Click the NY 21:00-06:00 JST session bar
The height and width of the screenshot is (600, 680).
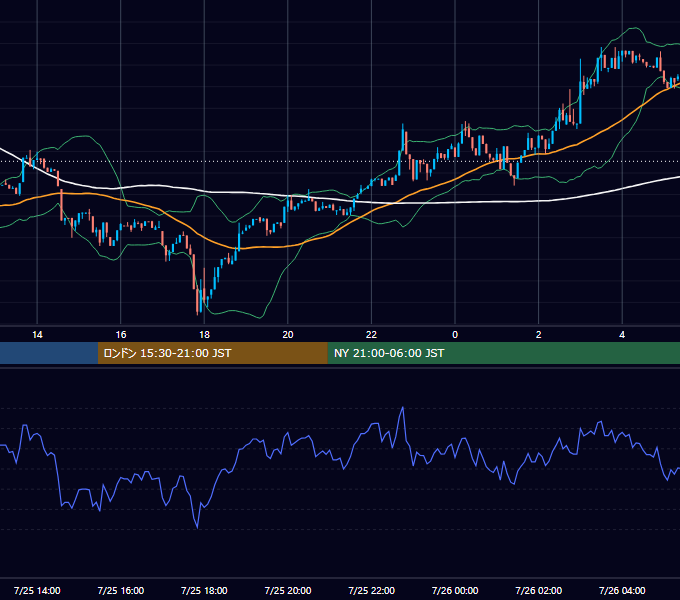(x=503, y=353)
